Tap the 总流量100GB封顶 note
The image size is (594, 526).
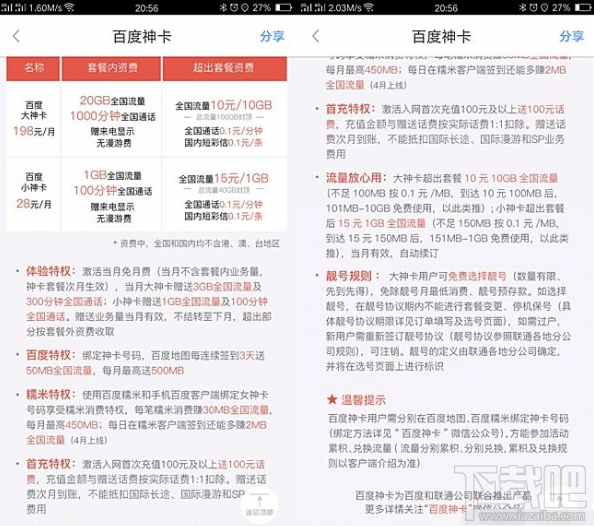224,117
